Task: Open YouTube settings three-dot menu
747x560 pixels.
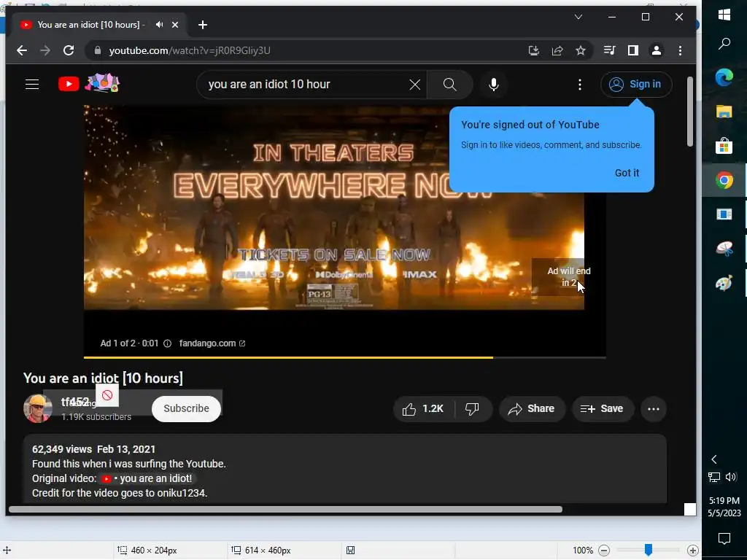Action: pyautogui.click(x=580, y=85)
